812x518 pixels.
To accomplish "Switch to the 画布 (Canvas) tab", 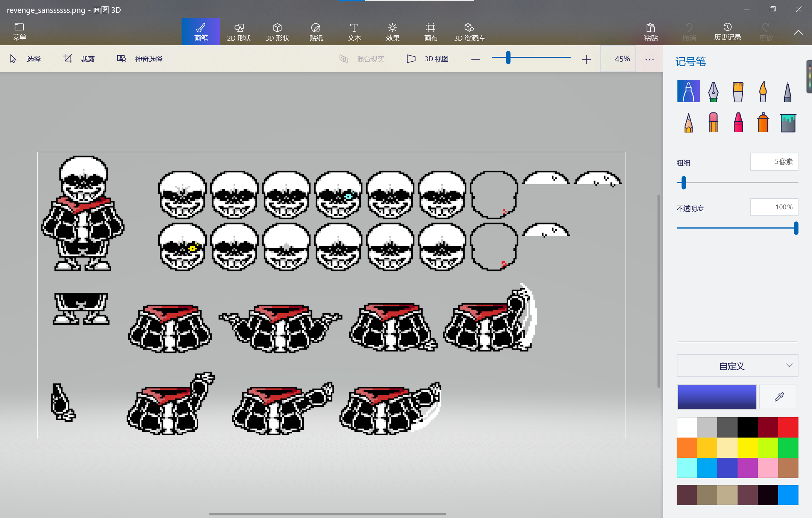I will (x=431, y=32).
